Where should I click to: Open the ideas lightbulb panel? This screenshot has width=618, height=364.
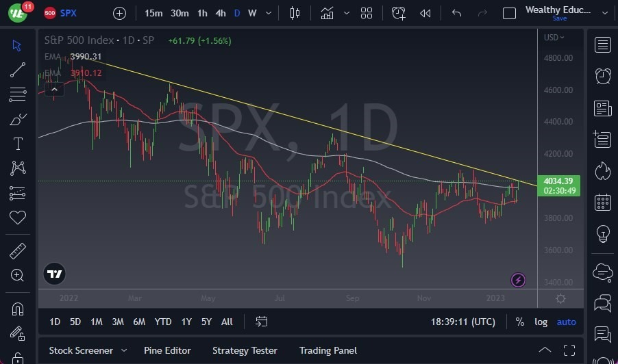[x=603, y=234]
